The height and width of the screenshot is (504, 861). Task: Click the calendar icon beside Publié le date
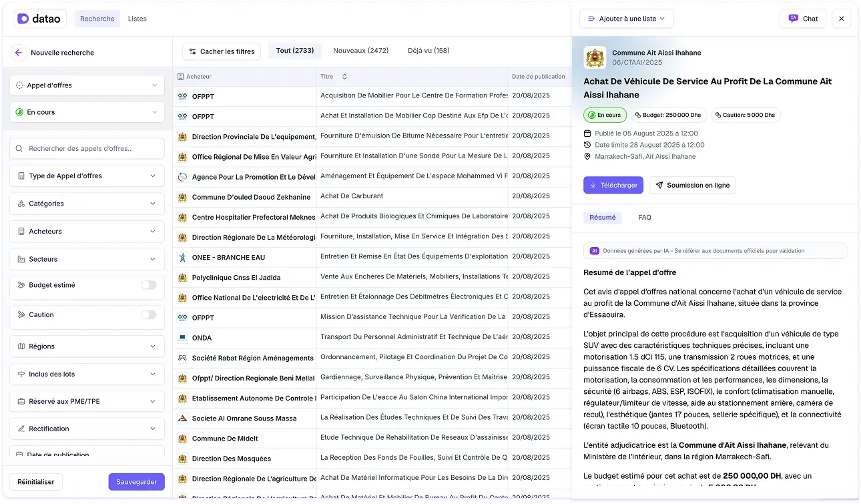pyautogui.click(x=587, y=132)
